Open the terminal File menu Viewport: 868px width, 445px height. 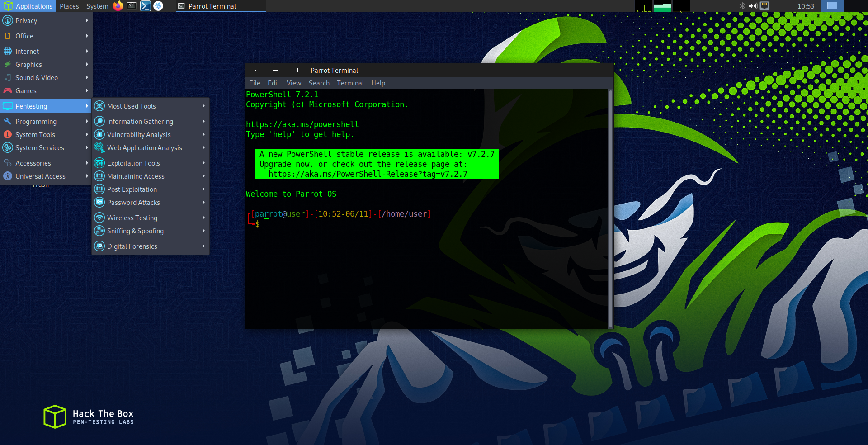[x=255, y=83]
